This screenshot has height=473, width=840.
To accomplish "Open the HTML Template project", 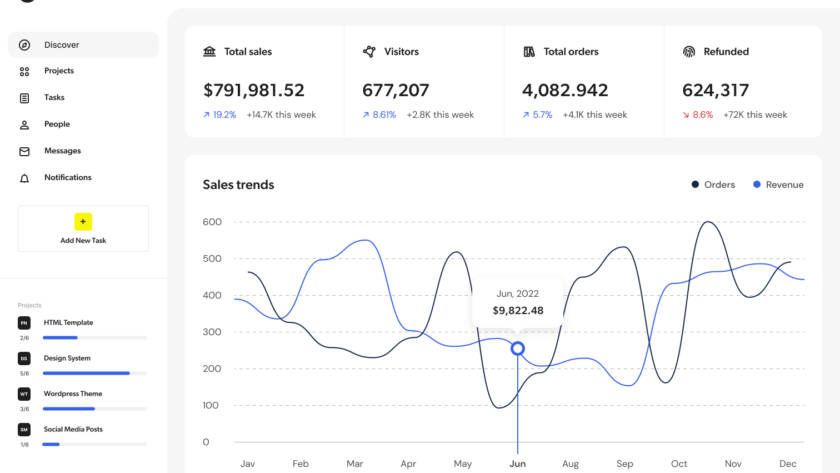I will click(68, 323).
